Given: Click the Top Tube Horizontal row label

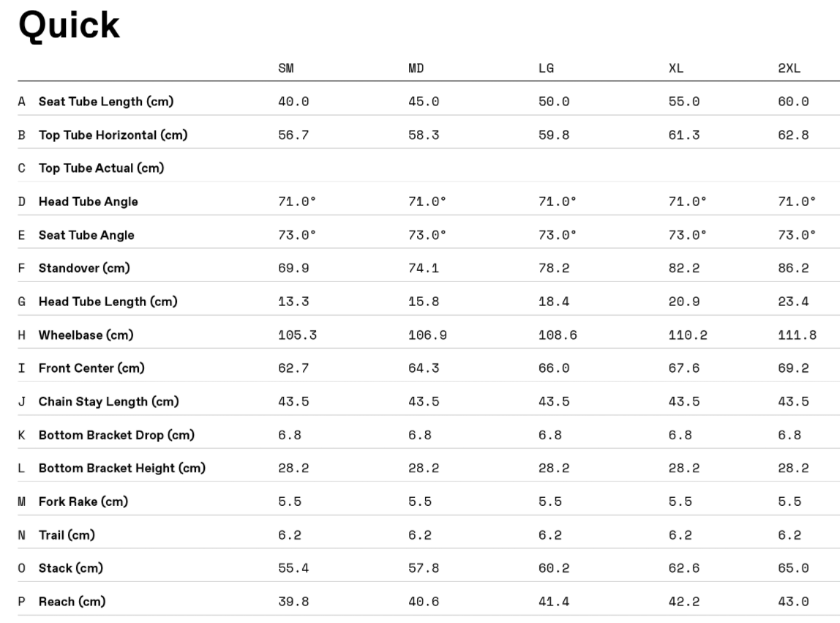Looking at the screenshot, I should (x=113, y=135).
